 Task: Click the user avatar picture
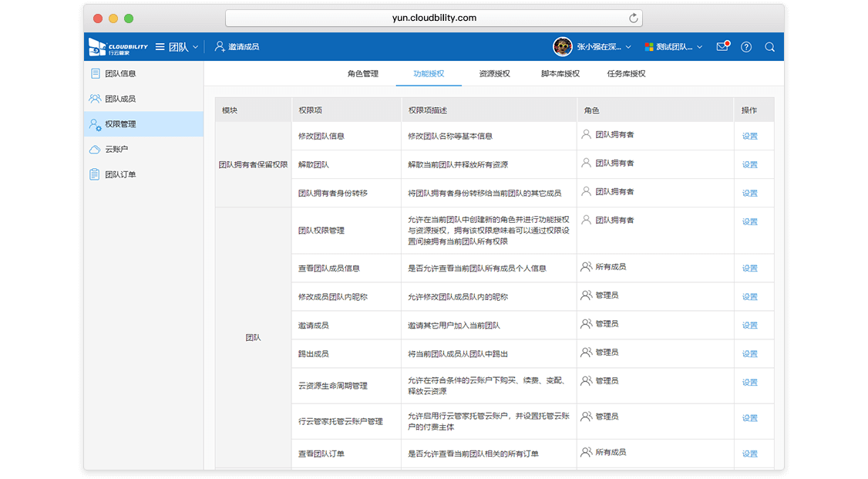click(562, 47)
